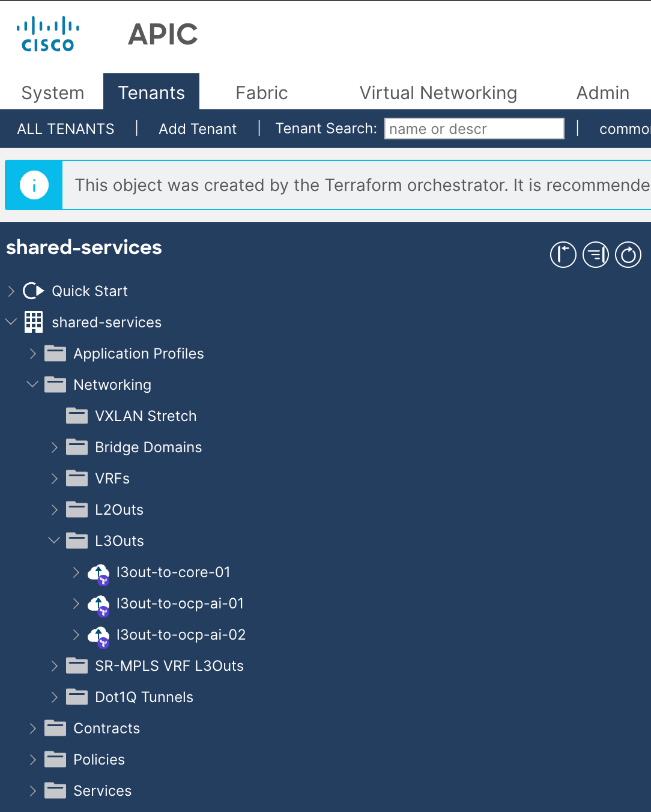651x812 pixels.
Task: Click the Quick Start play icon
Action: coord(34,291)
